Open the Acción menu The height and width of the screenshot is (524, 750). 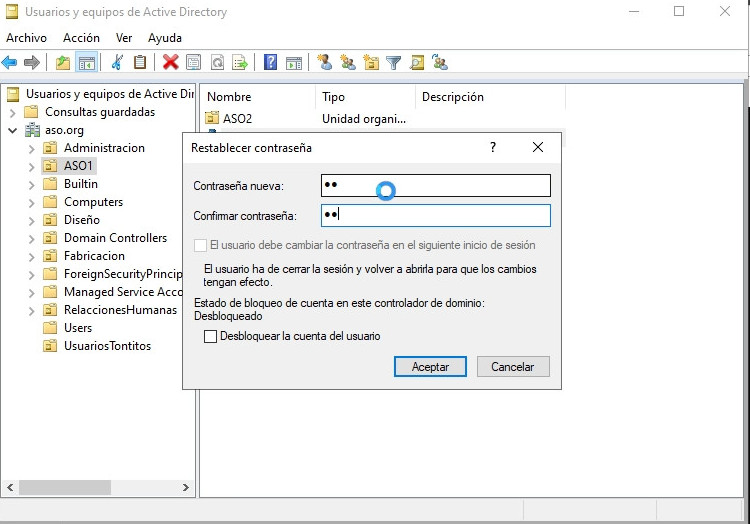tap(81, 38)
